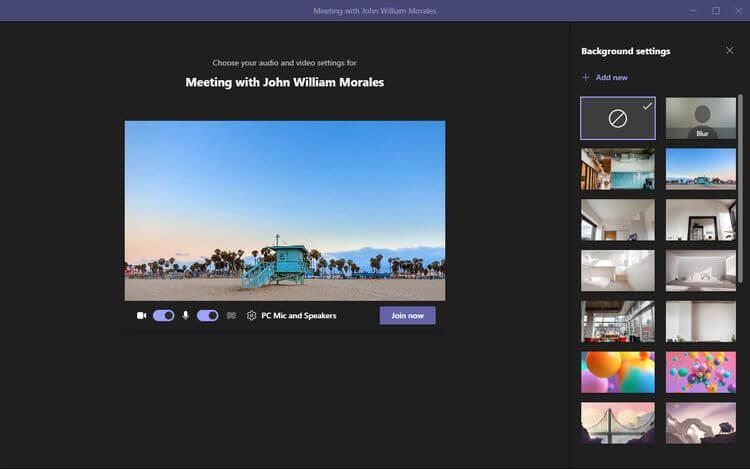Open device settings gear icon

(x=252, y=316)
